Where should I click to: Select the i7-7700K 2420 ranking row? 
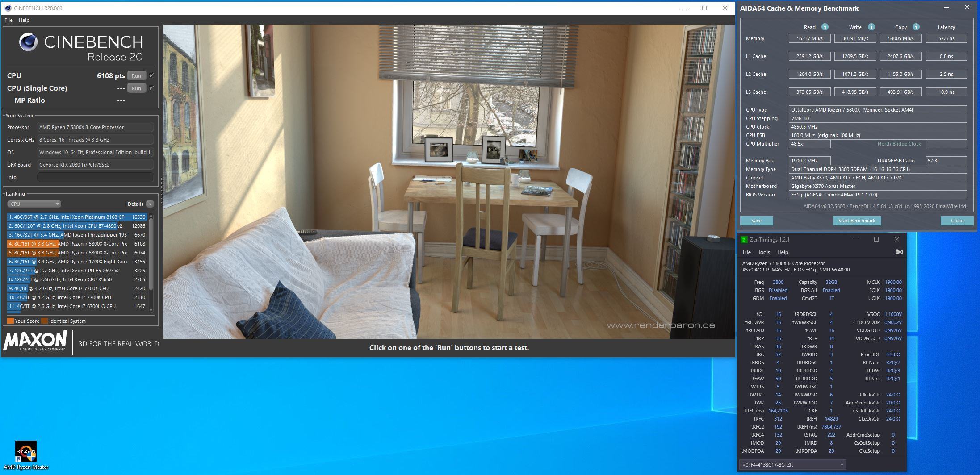pyautogui.click(x=77, y=288)
